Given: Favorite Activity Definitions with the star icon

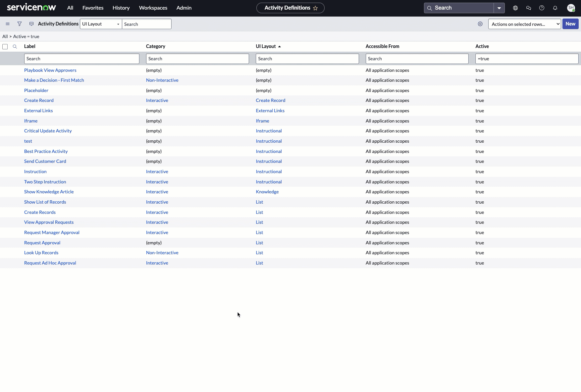Looking at the screenshot, I should tap(315, 8).
